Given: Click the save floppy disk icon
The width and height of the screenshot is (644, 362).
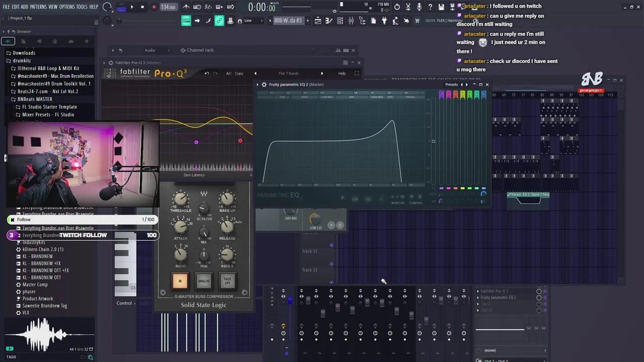Looking at the screenshot, I should 441,7.
